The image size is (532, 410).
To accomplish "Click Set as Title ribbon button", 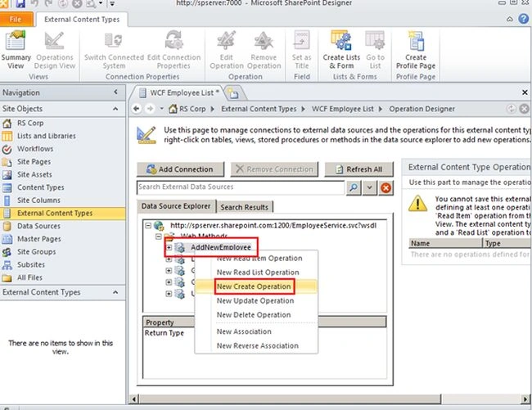I will [x=301, y=50].
